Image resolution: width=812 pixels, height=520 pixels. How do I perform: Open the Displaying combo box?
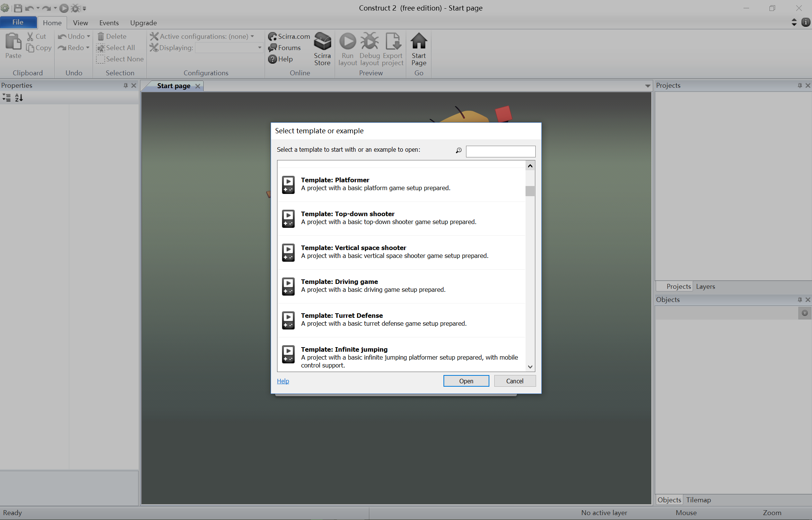229,48
